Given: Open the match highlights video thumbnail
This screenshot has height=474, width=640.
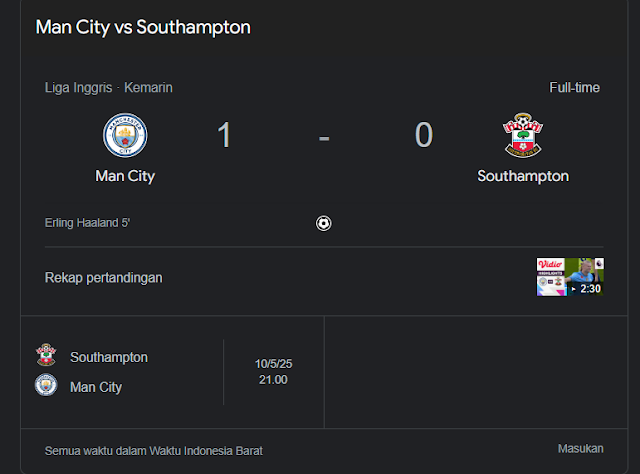Looking at the screenshot, I should click(x=570, y=277).
